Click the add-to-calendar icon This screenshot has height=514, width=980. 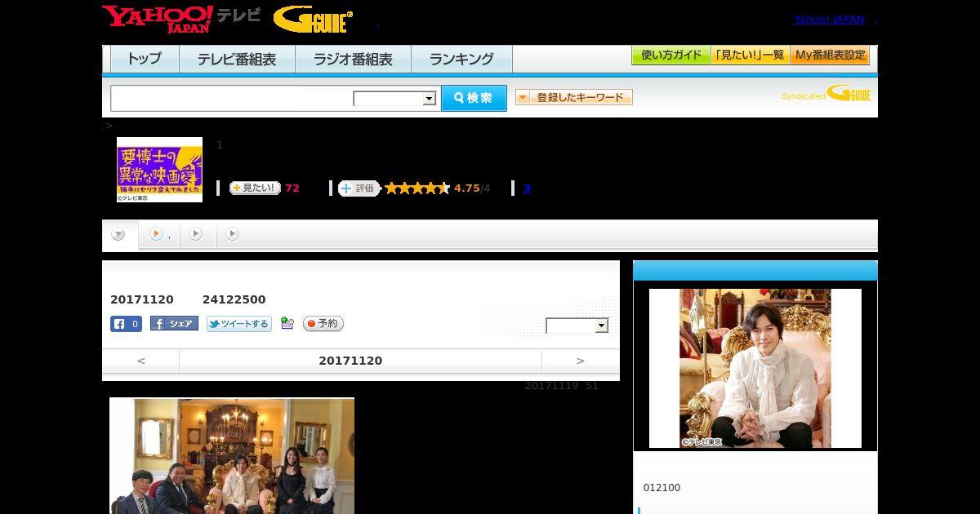click(287, 323)
